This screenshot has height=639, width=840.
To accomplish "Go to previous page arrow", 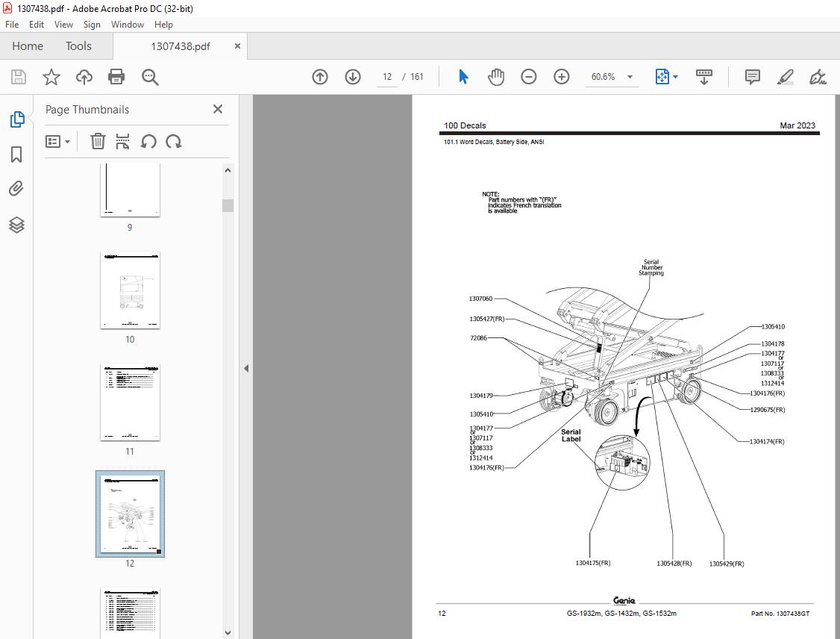I will [320, 77].
